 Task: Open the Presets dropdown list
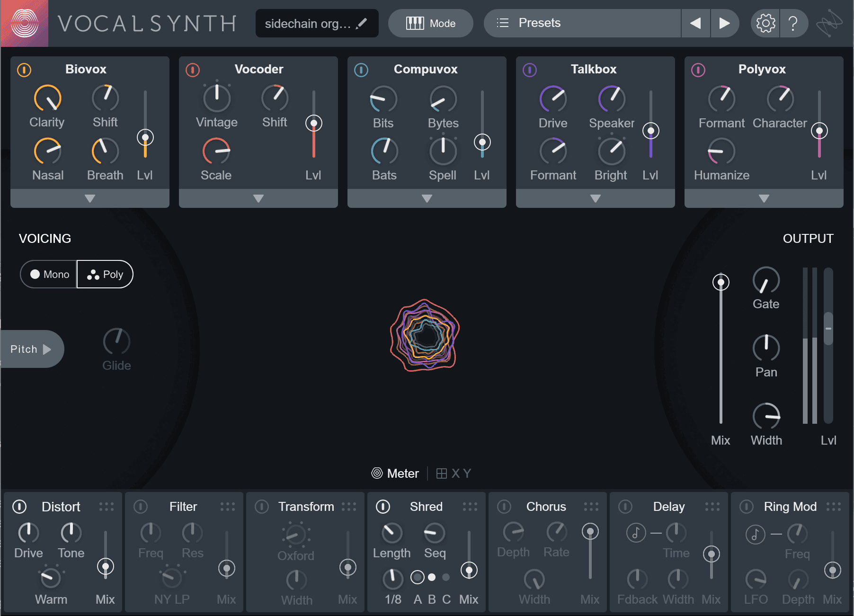click(582, 23)
